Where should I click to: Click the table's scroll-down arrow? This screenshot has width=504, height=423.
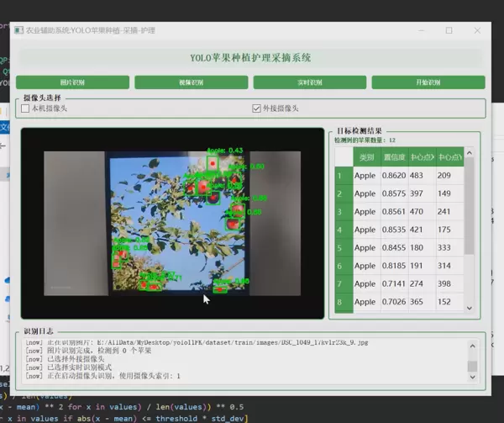(470, 309)
